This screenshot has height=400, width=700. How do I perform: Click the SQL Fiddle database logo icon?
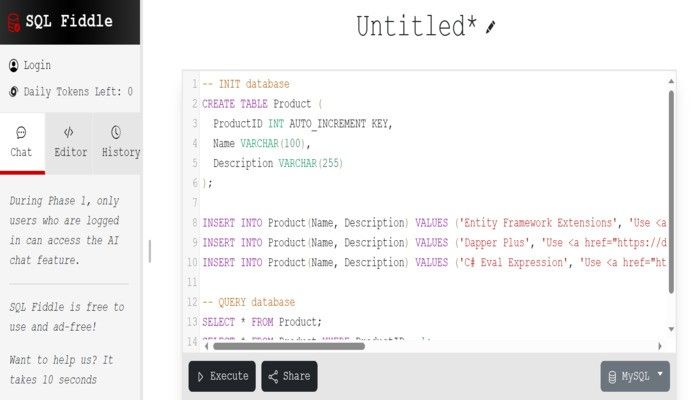click(x=14, y=22)
